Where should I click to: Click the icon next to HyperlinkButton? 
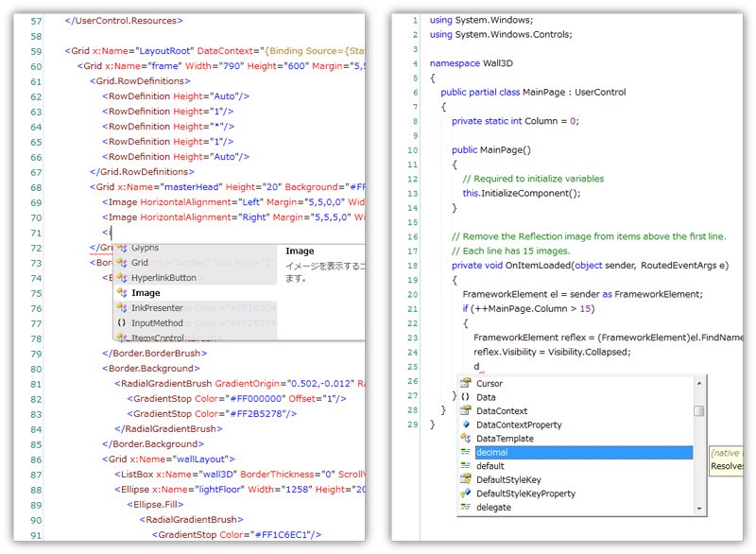122,278
